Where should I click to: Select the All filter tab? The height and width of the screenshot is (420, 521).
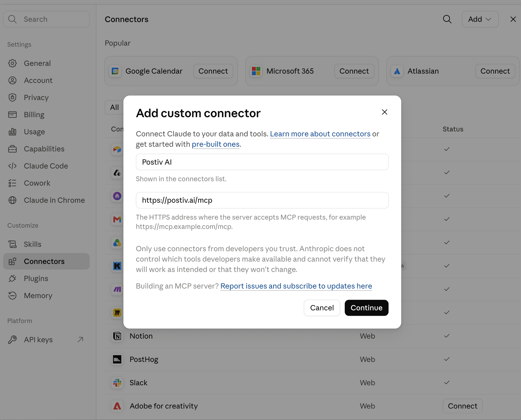(114, 107)
